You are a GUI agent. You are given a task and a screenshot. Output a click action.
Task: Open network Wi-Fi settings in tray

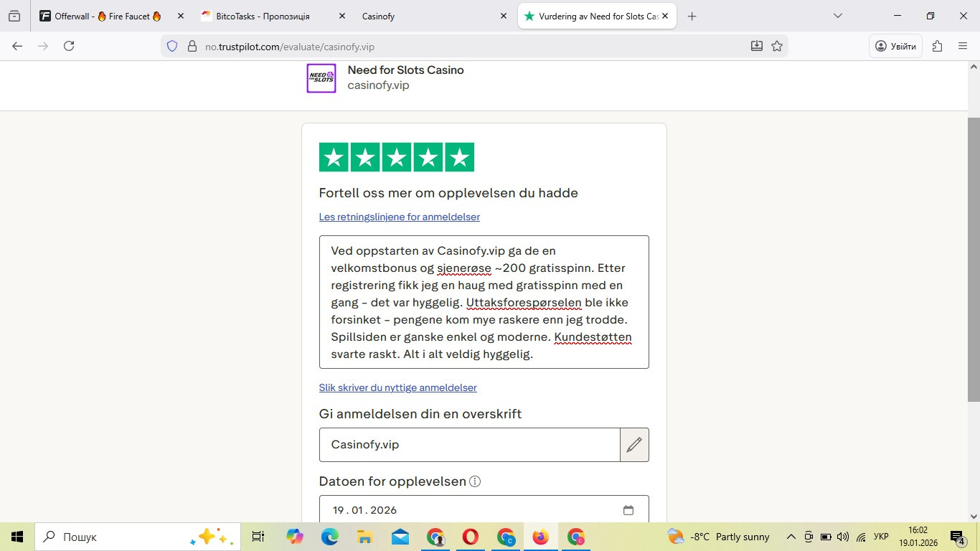pos(862,537)
